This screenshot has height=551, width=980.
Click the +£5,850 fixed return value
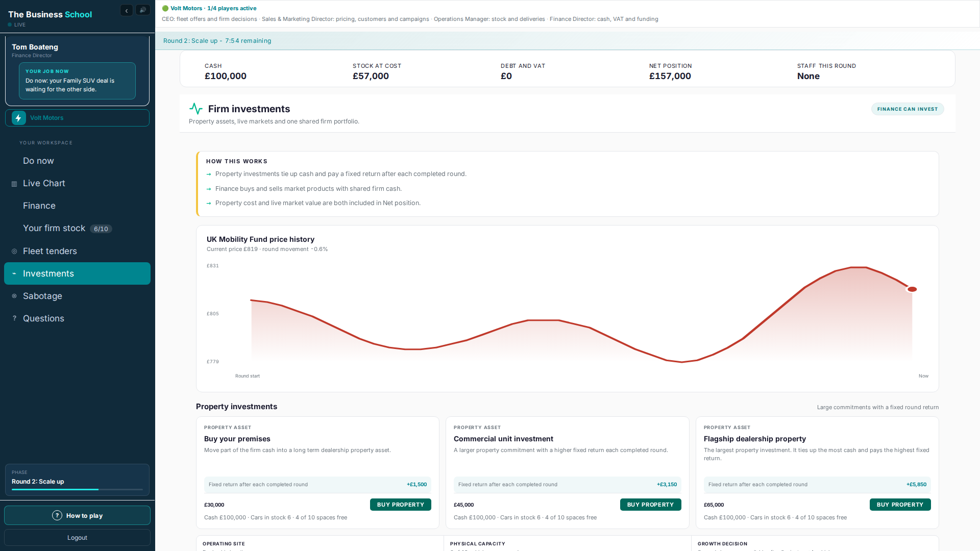pos(916,485)
